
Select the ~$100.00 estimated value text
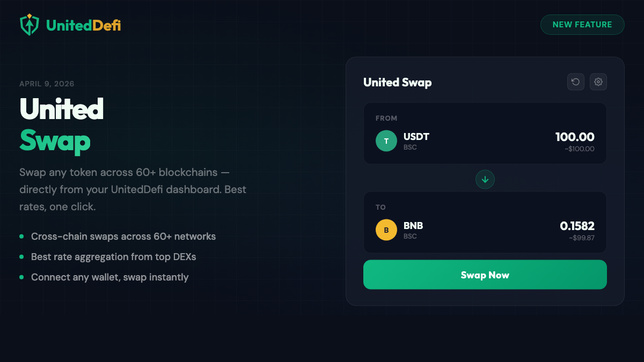(x=578, y=149)
